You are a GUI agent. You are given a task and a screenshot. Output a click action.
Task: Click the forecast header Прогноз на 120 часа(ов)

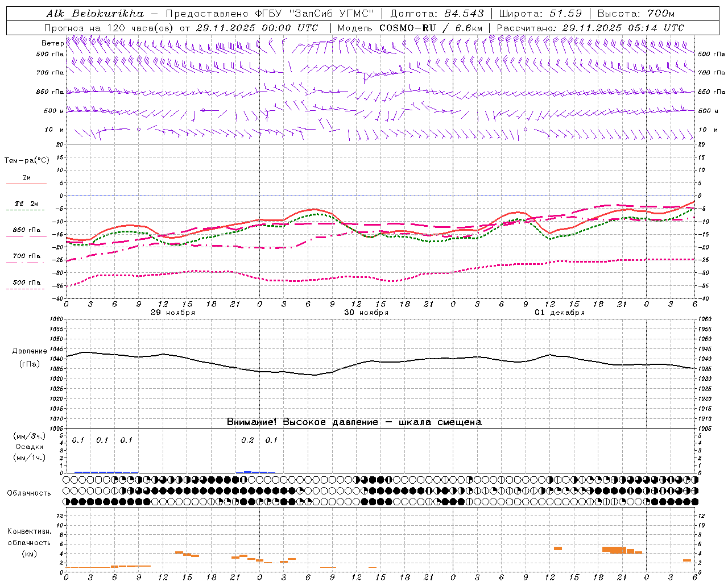click(x=110, y=28)
